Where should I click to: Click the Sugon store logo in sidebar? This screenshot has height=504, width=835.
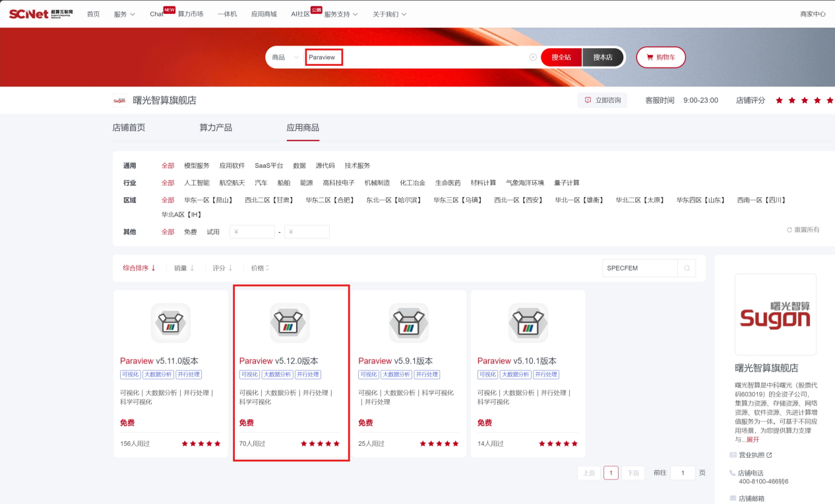[x=775, y=315]
